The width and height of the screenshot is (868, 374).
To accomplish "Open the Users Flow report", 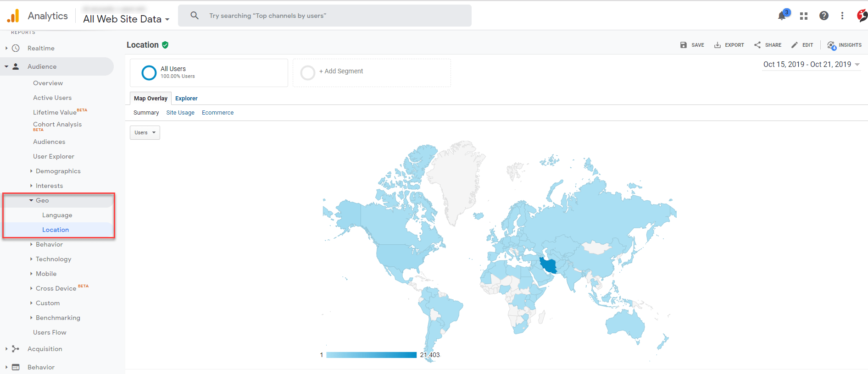I will 50,332.
